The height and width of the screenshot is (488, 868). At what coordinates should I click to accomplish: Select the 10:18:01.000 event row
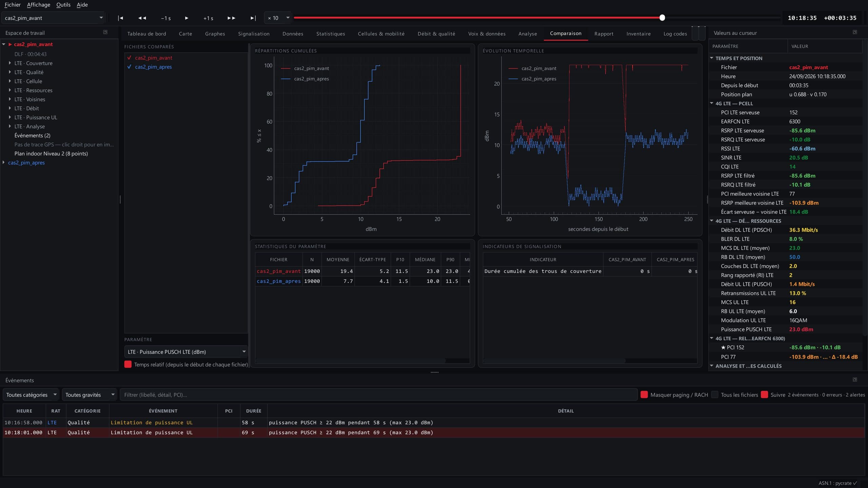click(x=434, y=432)
